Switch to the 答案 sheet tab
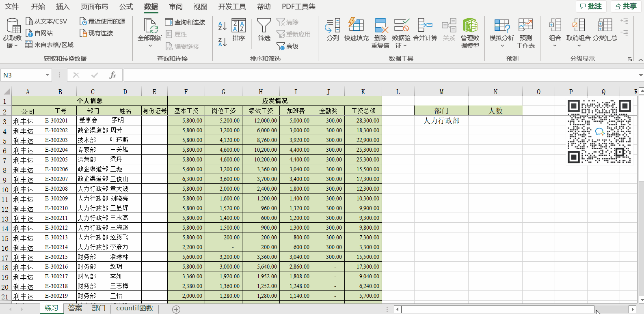 pyautogui.click(x=75, y=308)
